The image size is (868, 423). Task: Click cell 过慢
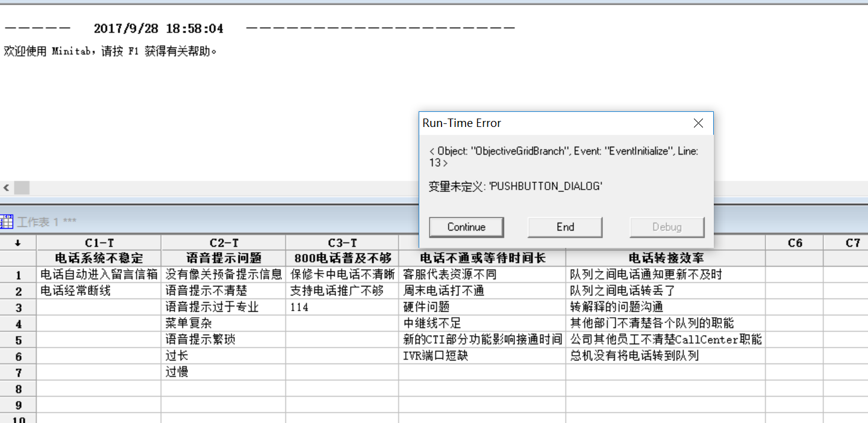(x=223, y=372)
